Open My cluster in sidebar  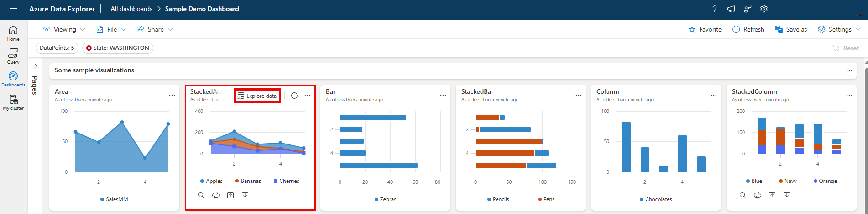click(x=13, y=102)
